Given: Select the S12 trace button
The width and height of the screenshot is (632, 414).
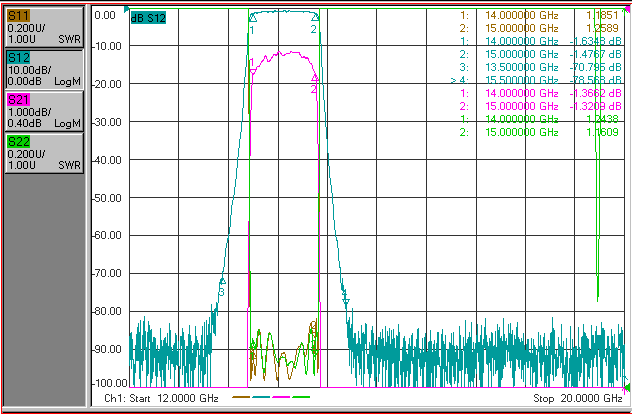Looking at the screenshot, I should click(44, 69).
